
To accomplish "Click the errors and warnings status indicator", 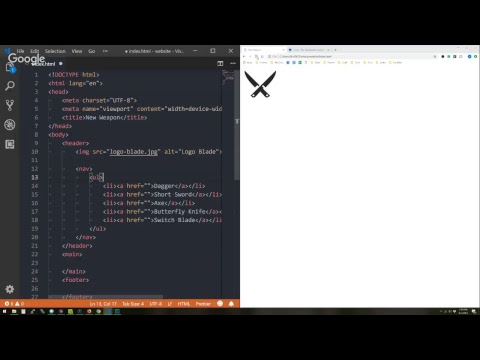I will [x=14, y=304].
